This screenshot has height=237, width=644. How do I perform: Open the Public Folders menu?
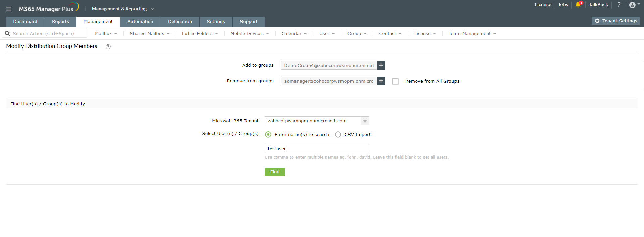tap(200, 34)
